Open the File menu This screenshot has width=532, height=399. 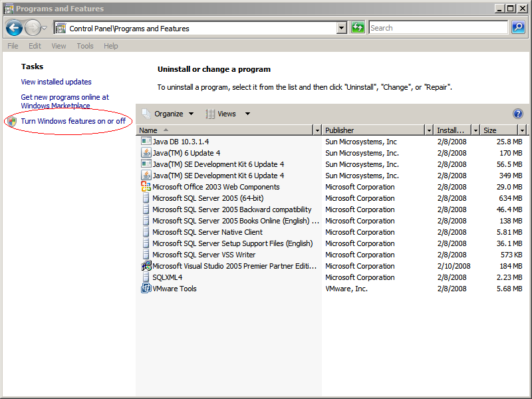point(13,46)
